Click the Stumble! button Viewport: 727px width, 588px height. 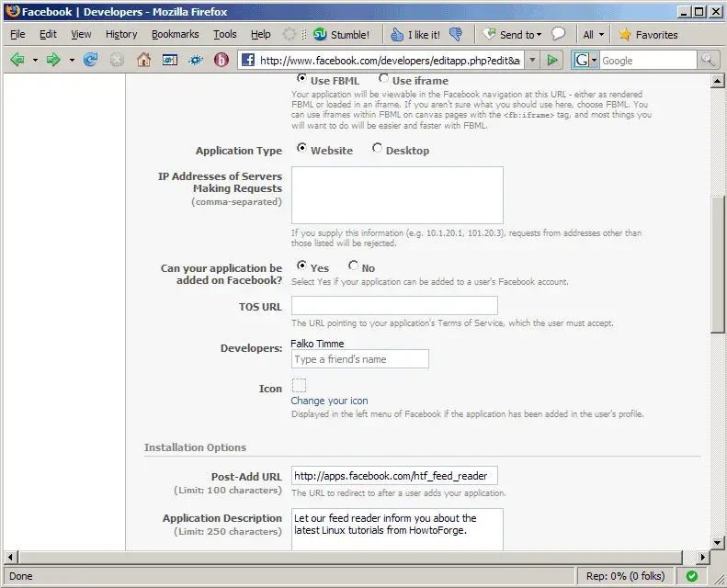click(x=341, y=34)
